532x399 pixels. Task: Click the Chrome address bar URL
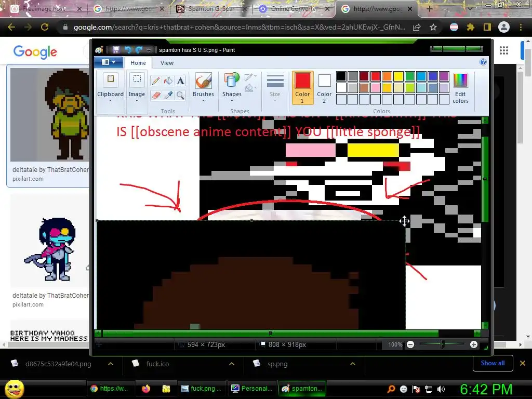click(240, 27)
